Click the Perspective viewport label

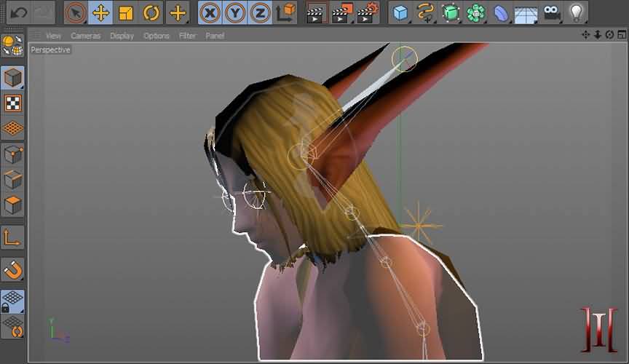point(50,50)
